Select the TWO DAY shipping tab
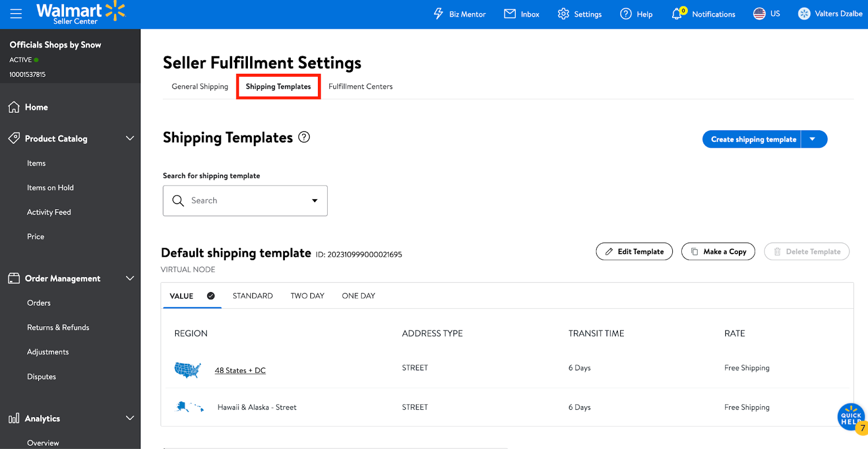 308,295
